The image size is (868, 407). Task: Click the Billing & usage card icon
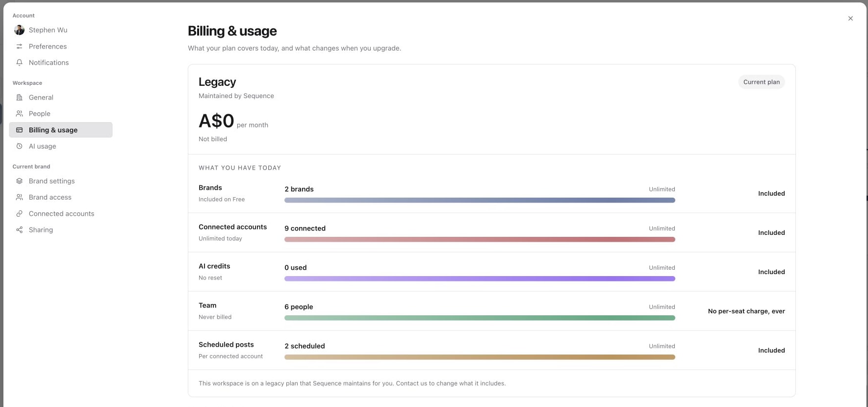(x=19, y=130)
